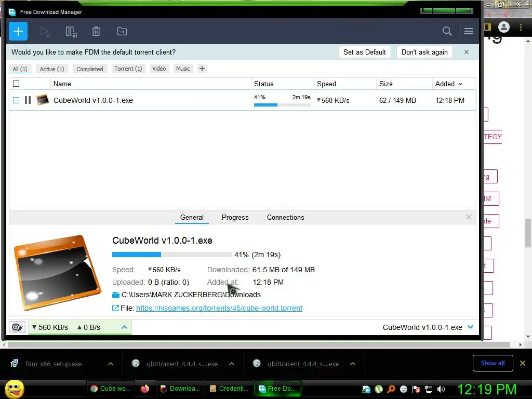Click the volume speaker tray icon

(441, 389)
